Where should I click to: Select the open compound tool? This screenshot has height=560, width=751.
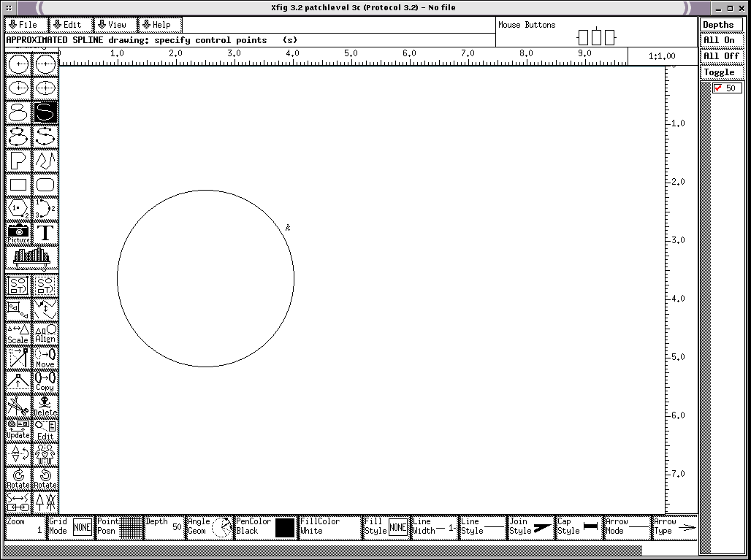(x=18, y=310)
